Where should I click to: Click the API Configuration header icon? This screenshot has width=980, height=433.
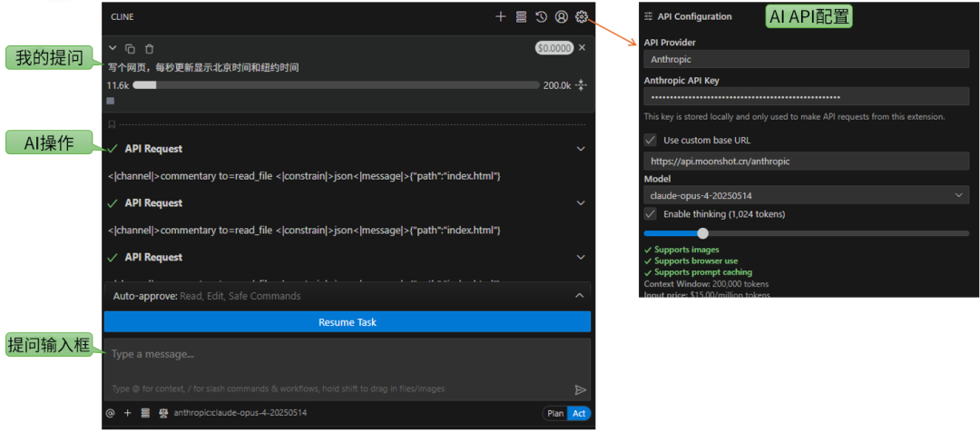(x=648, y=17)
